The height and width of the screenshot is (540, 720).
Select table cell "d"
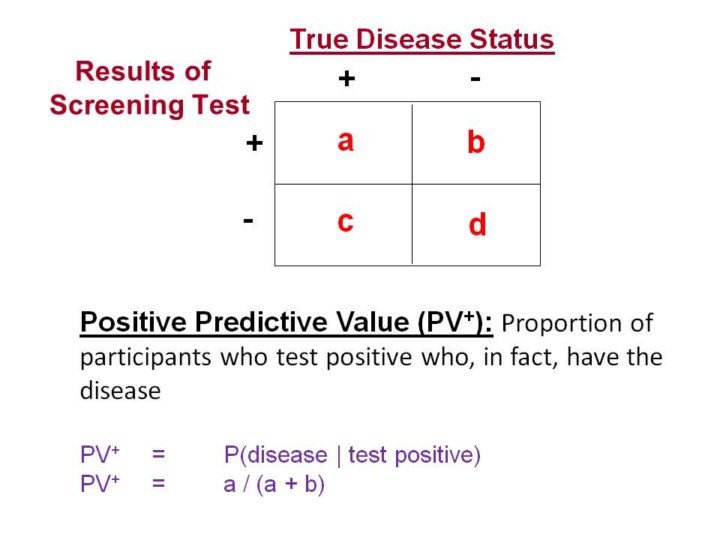pyautogui.click(x=477, y=225)
